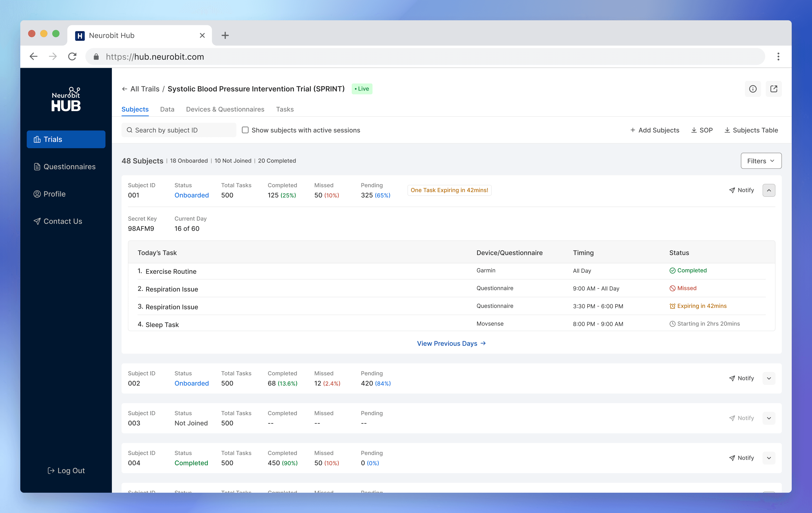The image size is (812, 513).
Task: Click the Subjects Table download icon
Action: (x=727, y=130)
